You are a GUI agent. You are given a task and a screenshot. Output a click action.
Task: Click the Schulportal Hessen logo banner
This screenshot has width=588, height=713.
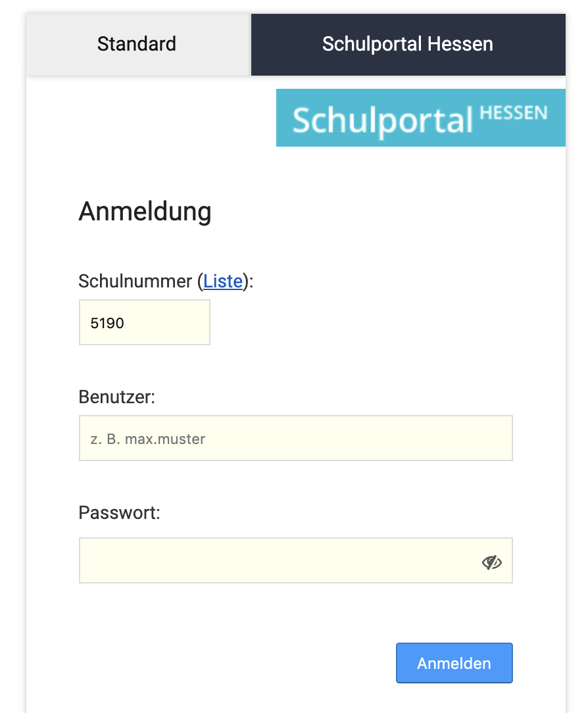coord(421,118)
